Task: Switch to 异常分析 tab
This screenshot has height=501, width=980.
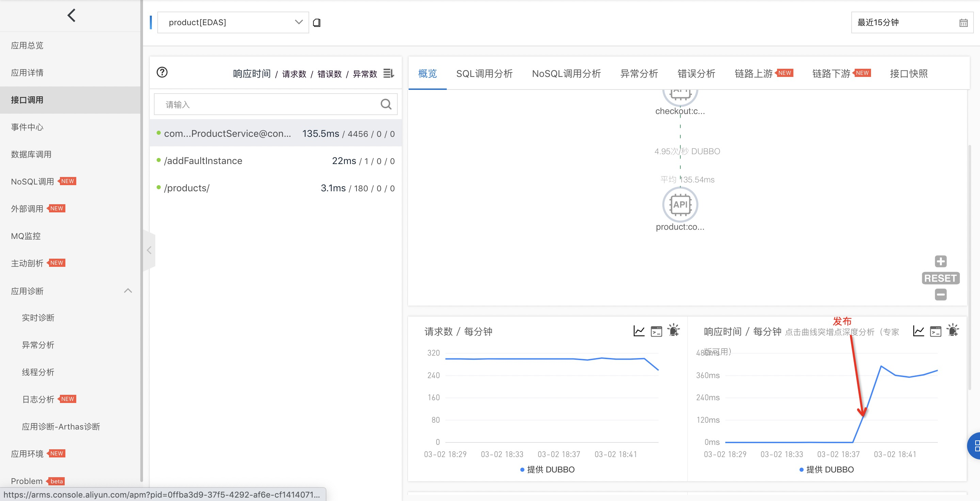Action: (x=639, y=74)
